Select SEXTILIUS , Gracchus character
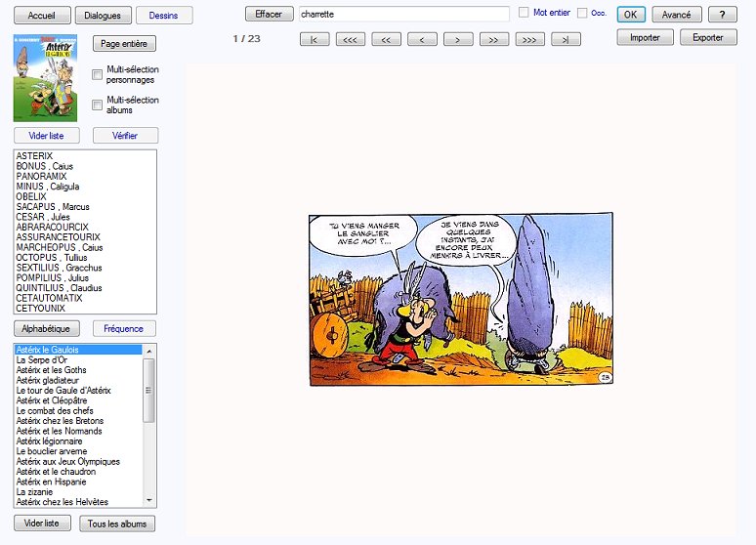 (59, 268)
